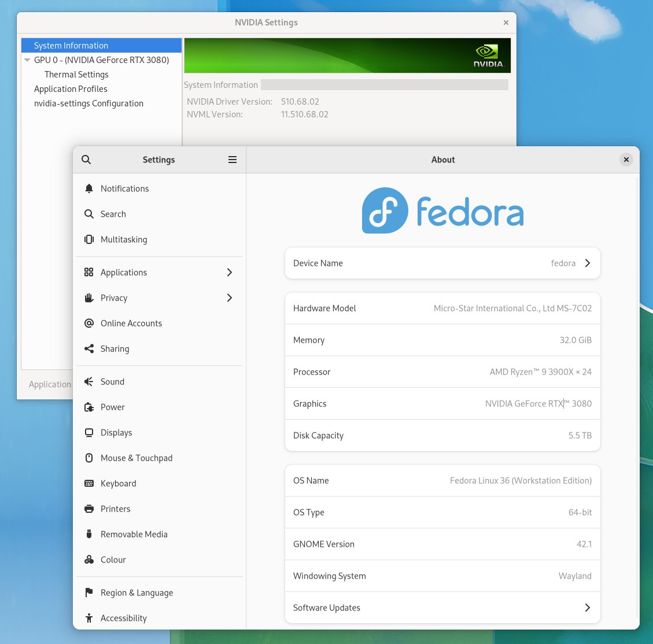Click the Keyboard icon
This screenshot has width=653, height=644.
88,483
